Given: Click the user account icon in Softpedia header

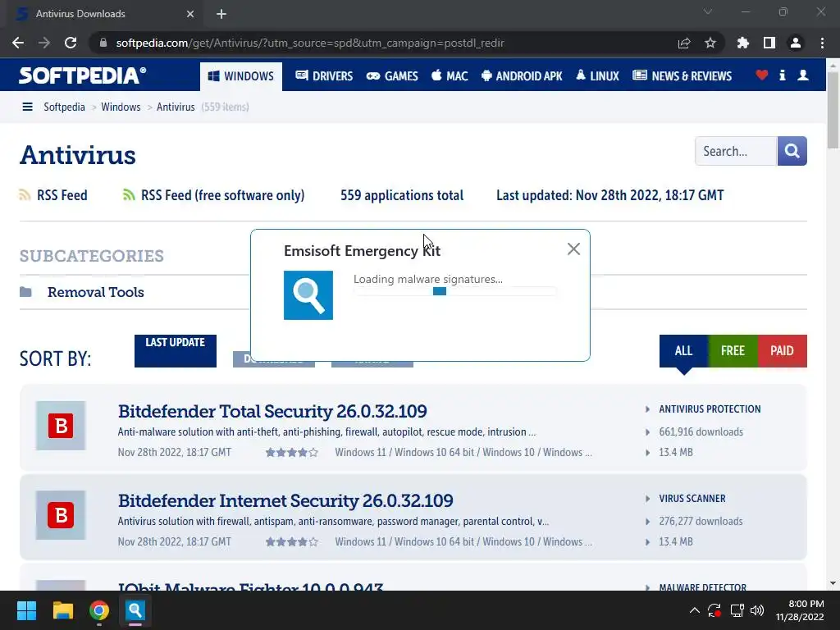Looking at the screenshot, I should click(802, 75).
